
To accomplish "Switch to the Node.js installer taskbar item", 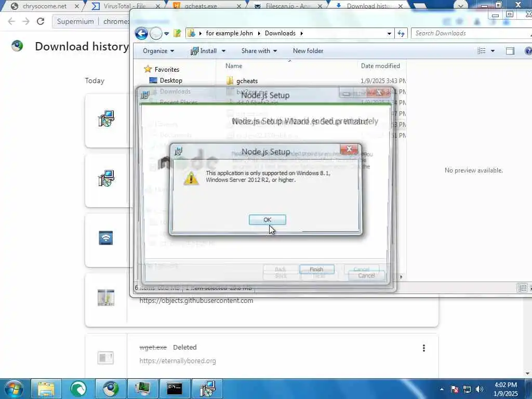I will click(x=207, y=389).
